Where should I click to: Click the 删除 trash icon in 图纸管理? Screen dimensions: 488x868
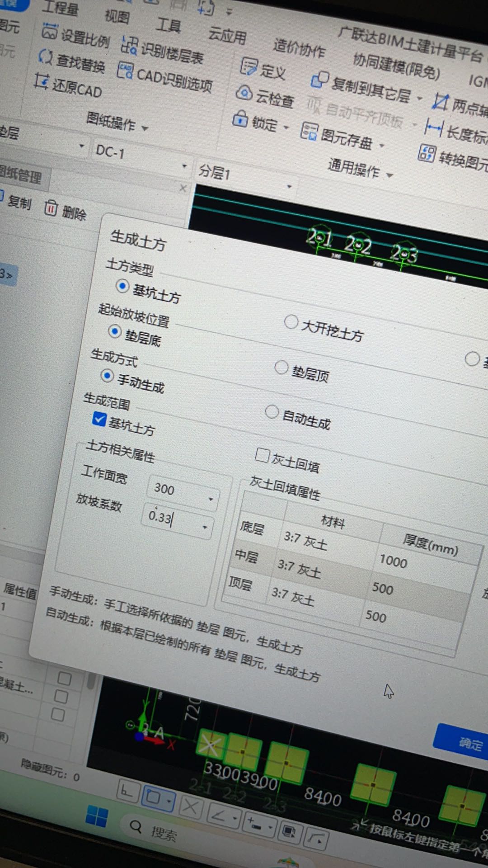51,208
